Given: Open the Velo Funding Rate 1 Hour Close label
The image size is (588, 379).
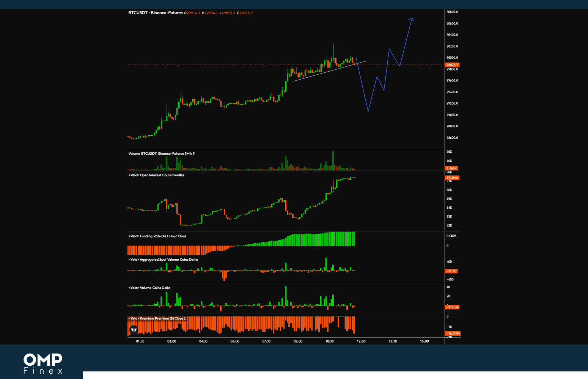Looking at the screenshot, I should point(157,236).
